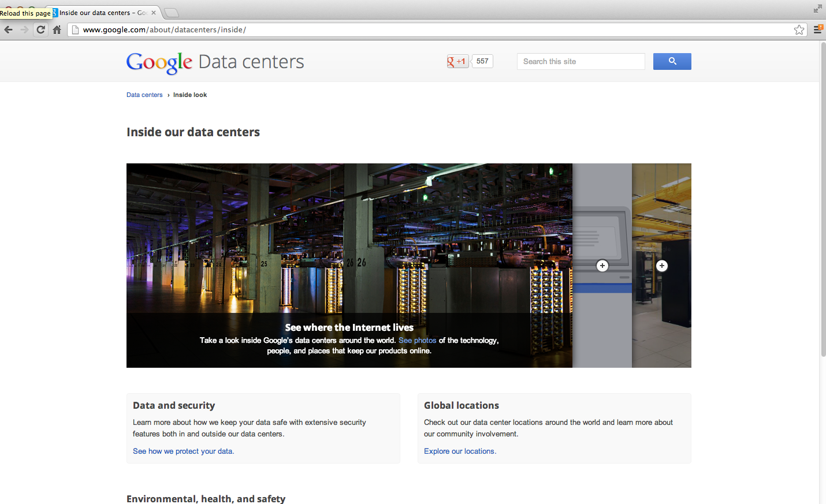
Task: Click the 'Explore our locations' link
Action: [460, 451]
